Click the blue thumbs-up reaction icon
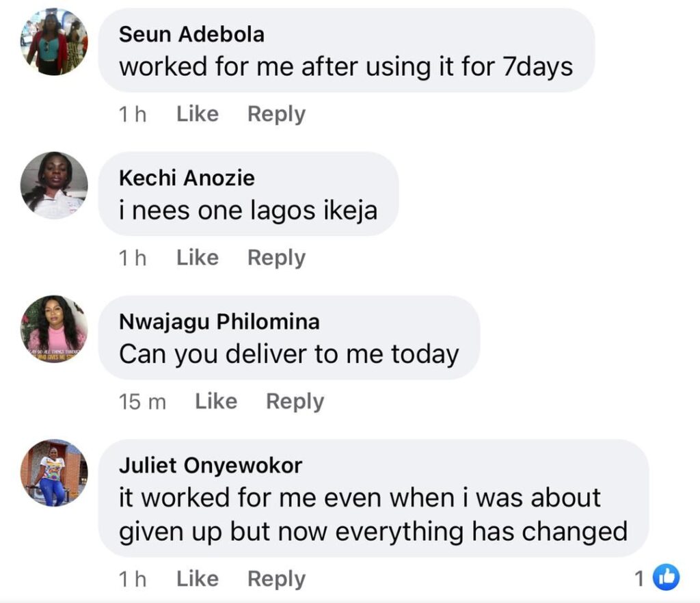 666,578
